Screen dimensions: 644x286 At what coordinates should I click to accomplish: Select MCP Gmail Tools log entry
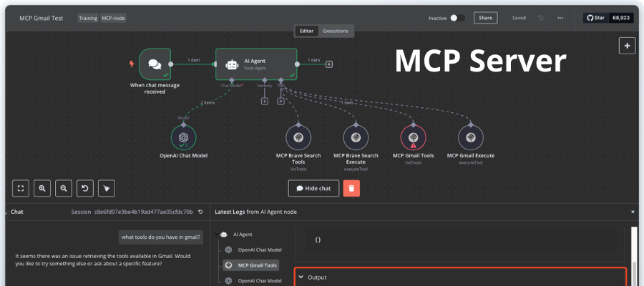tap(251, 265)
